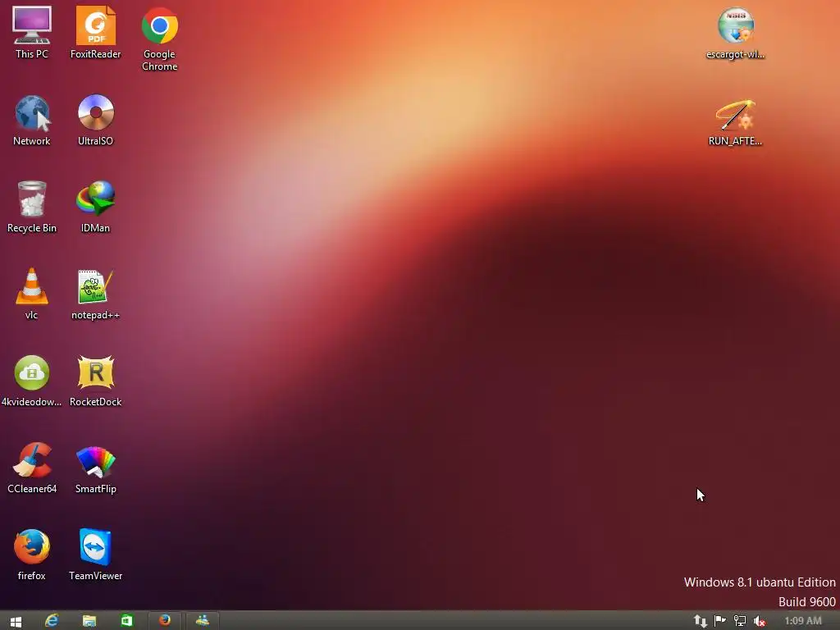
Task: Open the taskbar app beside Firefox
Action: click(x=202, y=621)
